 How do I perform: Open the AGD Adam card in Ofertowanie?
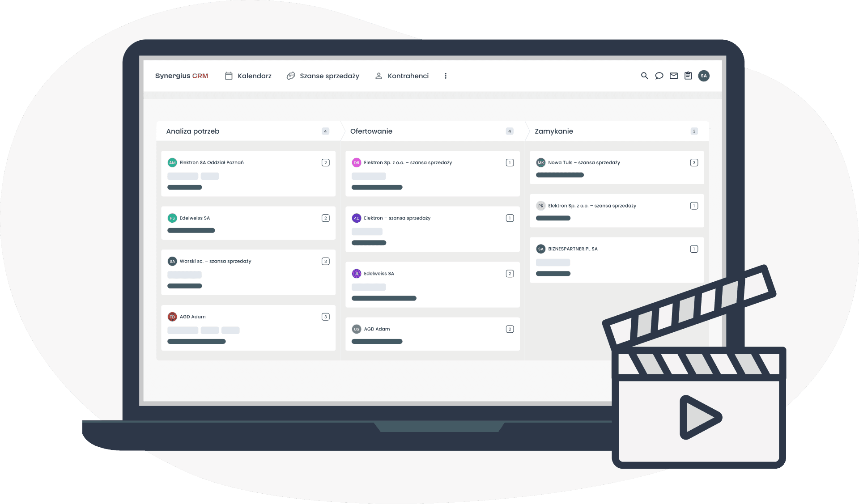(433, 334)
